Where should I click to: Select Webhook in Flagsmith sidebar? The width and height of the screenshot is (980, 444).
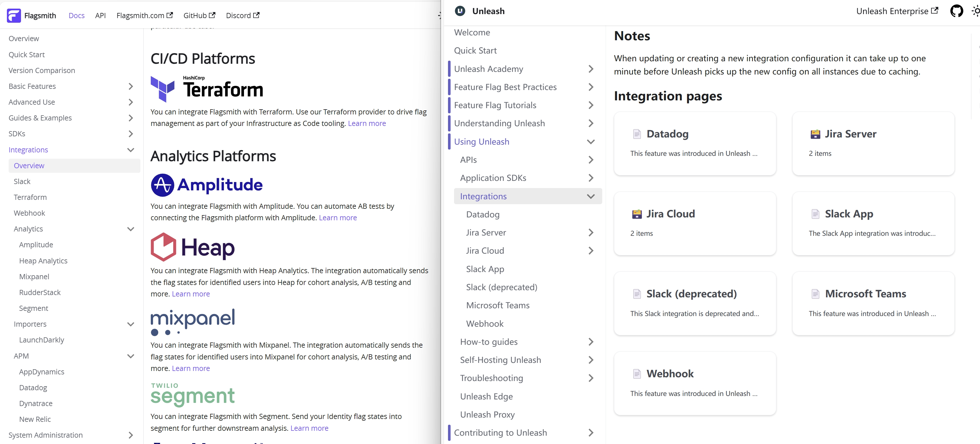point(29,213)
